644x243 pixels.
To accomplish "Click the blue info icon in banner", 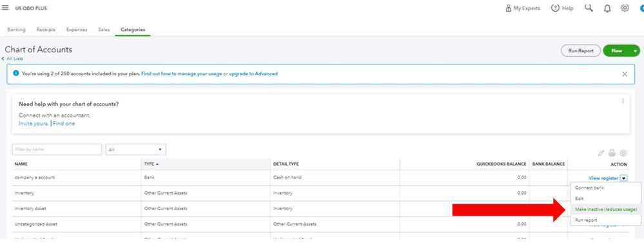I will [15, 73].
